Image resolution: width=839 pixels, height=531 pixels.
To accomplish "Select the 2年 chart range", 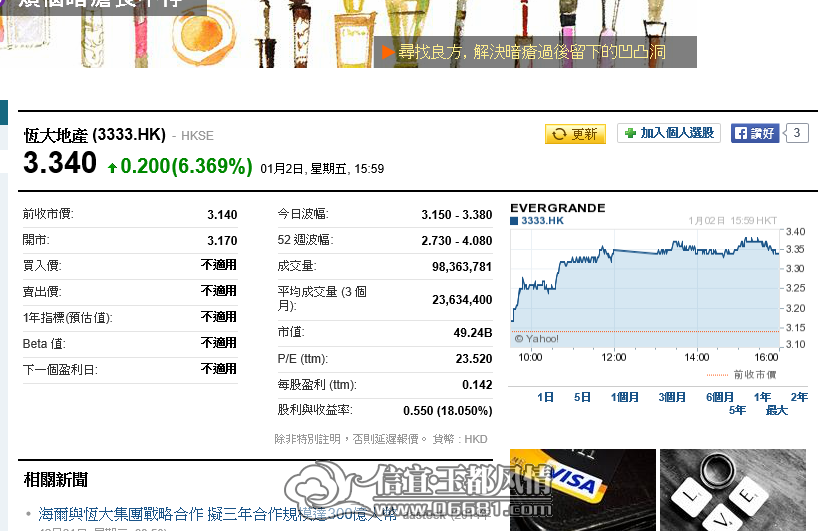I will pos(799,397).
